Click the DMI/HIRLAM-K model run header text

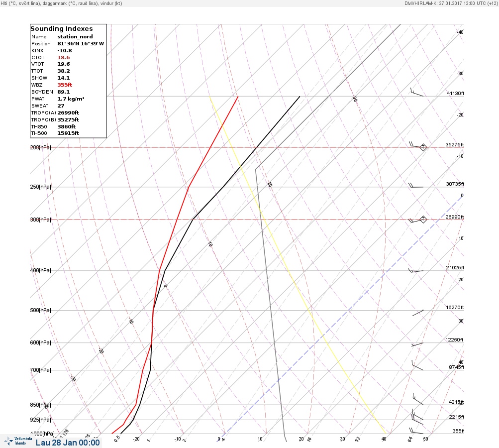451,3
